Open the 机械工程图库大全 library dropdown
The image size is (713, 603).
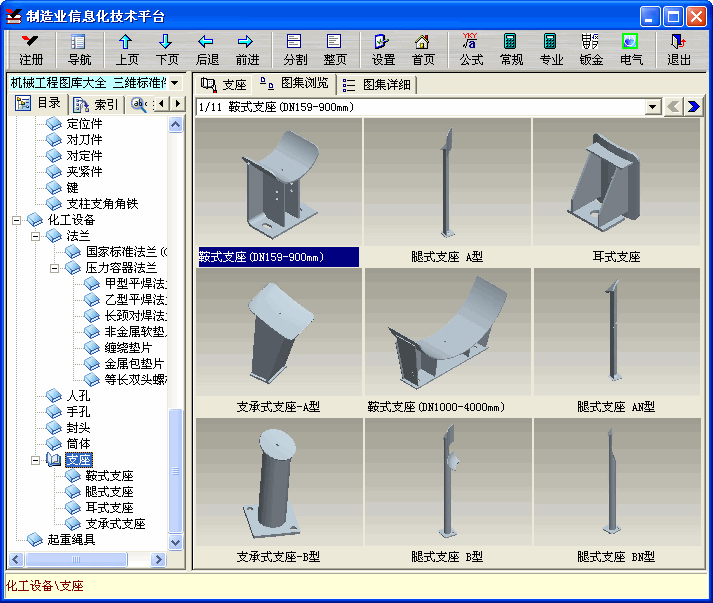coord(175,82)
